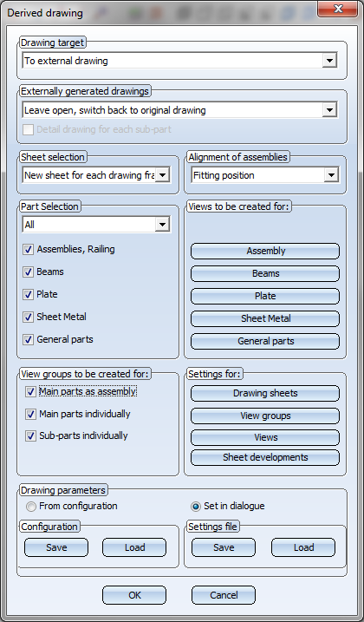The width and height of the screenshot is (364, 622).
Task: Toggle Main parts as assembly checkbox
Action: pos(30,392)
